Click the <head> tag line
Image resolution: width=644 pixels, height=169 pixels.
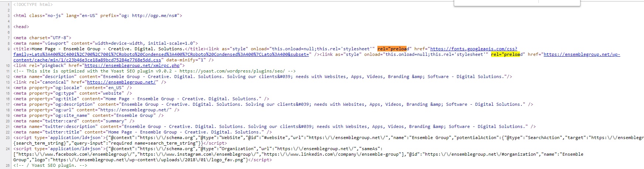click(21, 27)
